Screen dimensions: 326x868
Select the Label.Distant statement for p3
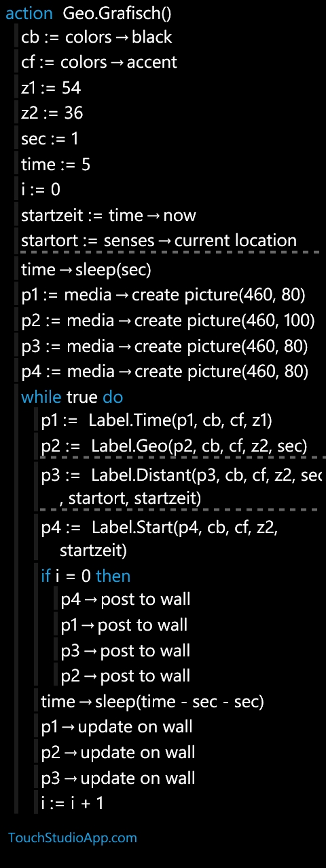click(181, 486)
